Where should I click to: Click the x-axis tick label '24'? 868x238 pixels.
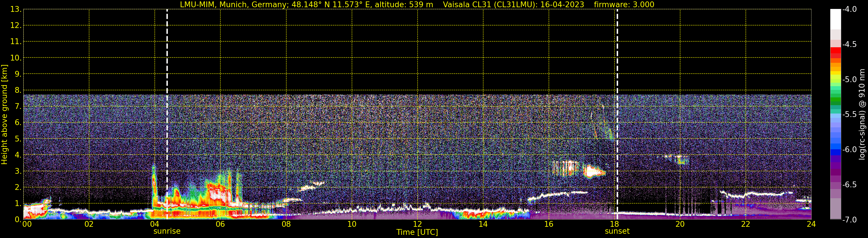811,224
